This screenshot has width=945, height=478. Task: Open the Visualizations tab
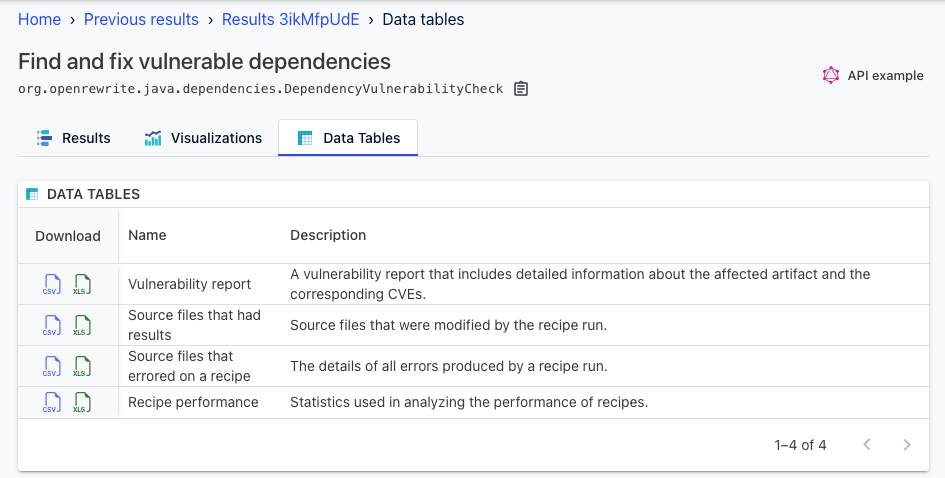click(x=203, y=138)
